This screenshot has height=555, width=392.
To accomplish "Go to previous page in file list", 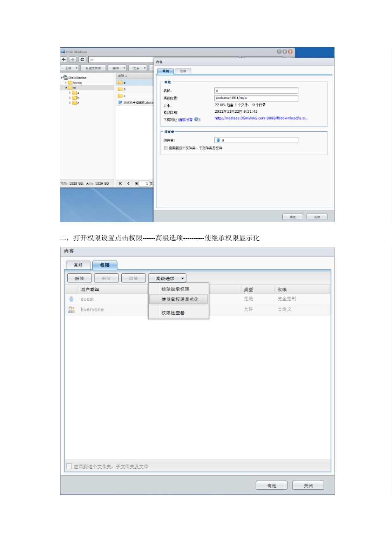I will point(128,183).
